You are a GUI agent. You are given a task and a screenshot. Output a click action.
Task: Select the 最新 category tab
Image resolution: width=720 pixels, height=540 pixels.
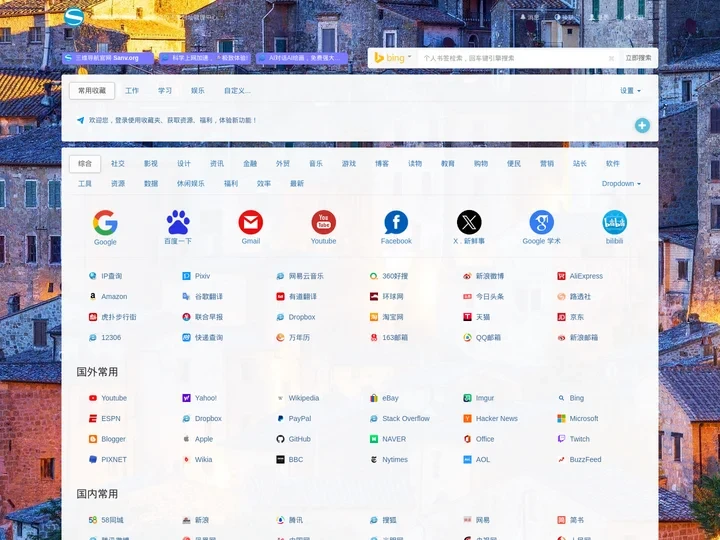point(297,184)
